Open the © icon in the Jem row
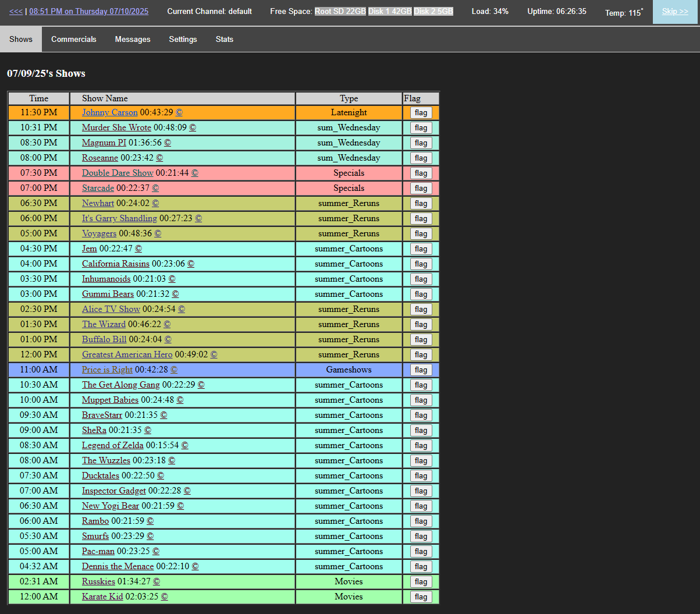Image resolution: width=700 pixels, height=614 pixels. (138, 249)
